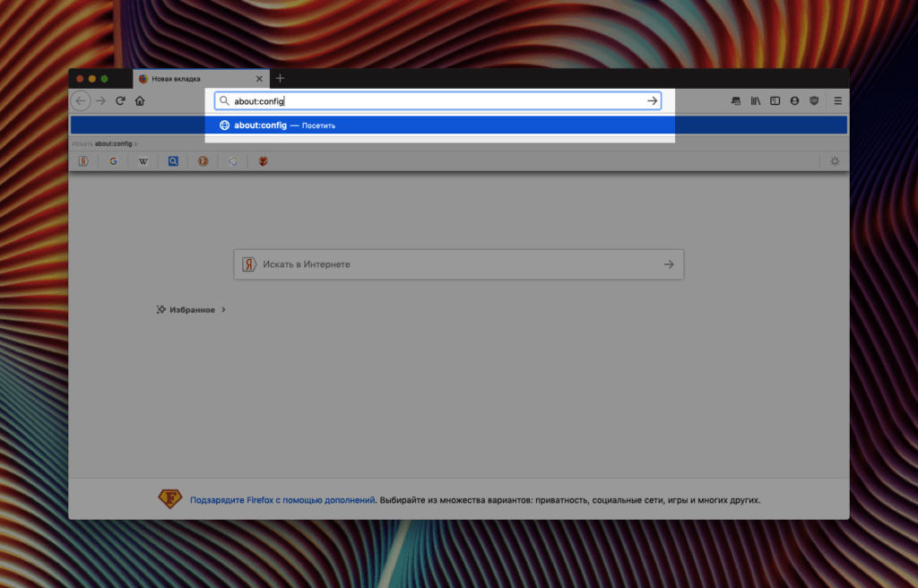Open the Yandex bookmark icon
918x588 pixels.
coord(83,161)
